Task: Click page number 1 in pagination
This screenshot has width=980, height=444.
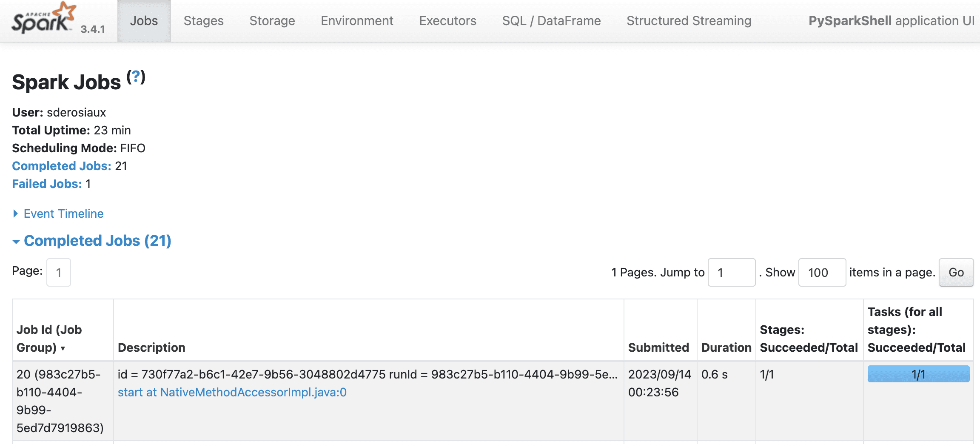Action: [x=59, y=273]
